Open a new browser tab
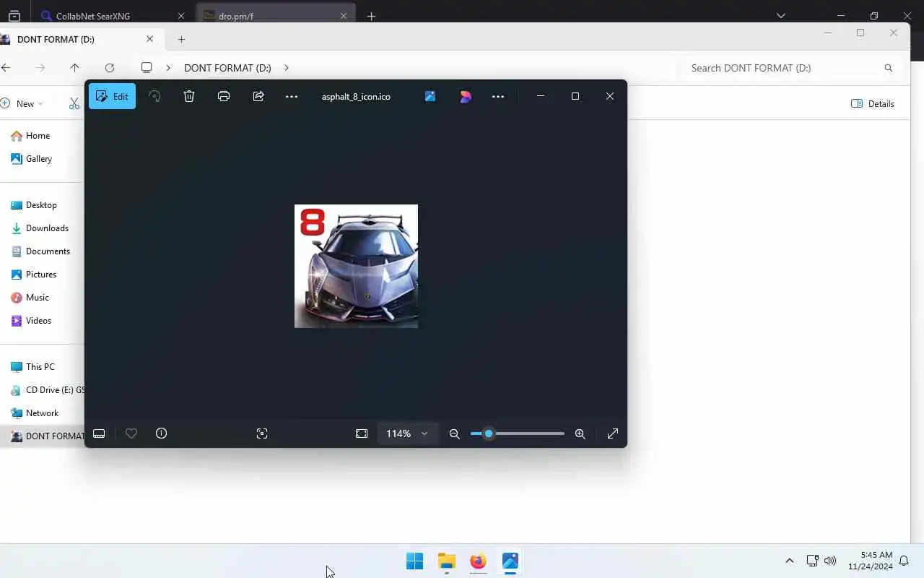 point(371,16)
